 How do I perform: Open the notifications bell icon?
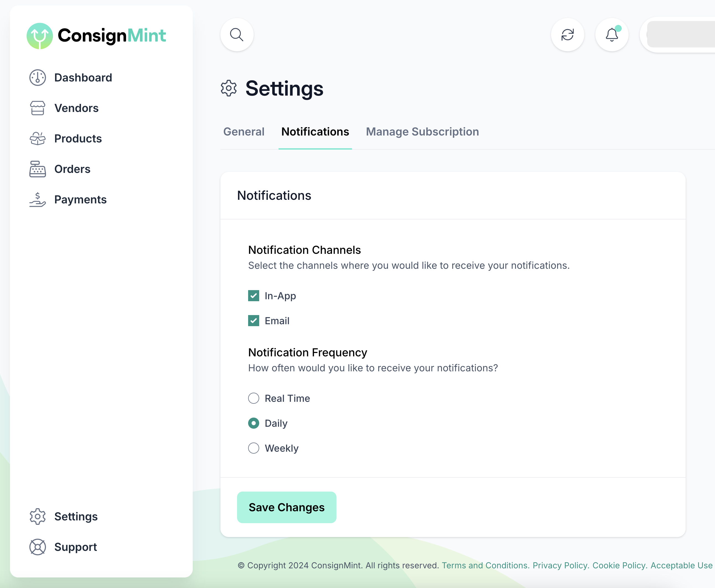point(612,35)
